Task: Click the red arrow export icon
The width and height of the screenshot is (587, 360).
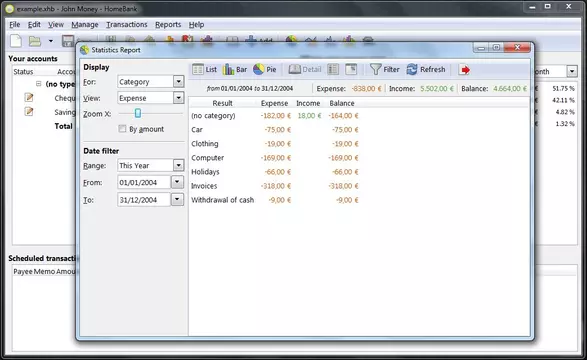Action: click(x=465, y=70)
